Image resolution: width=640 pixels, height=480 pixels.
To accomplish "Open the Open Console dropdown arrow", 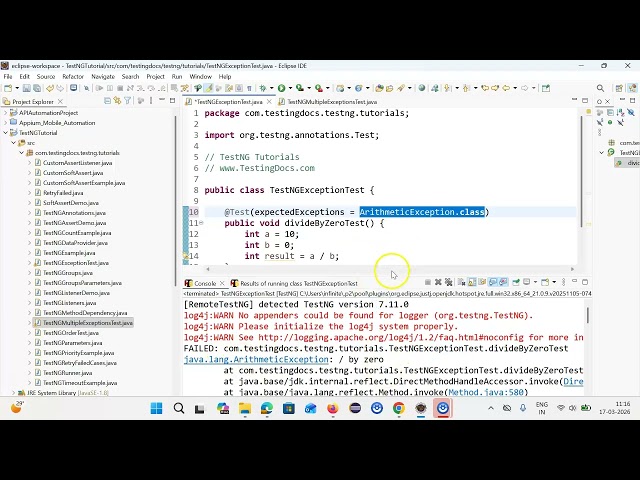I will 554,282.
